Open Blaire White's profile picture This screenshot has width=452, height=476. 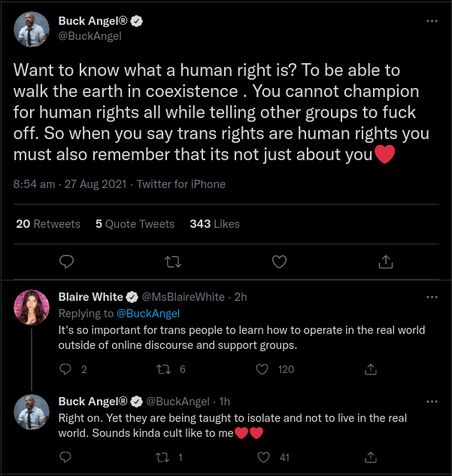click(x=32, y=308)
